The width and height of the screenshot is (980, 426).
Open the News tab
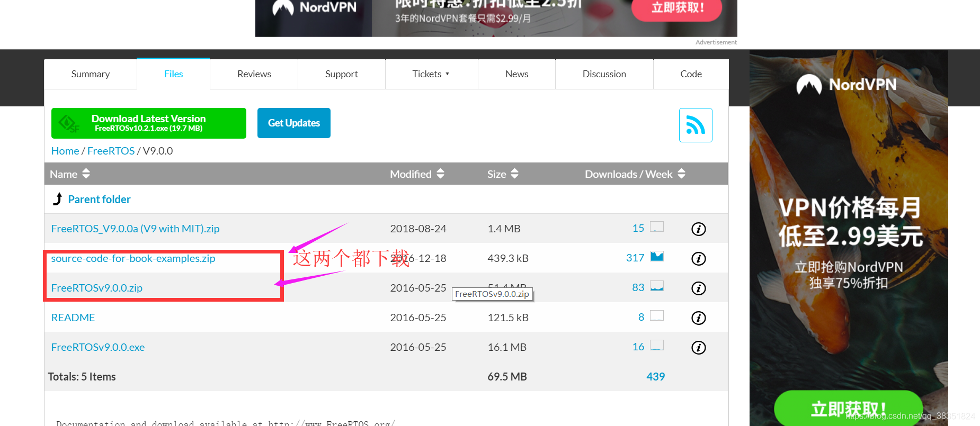coord(517,74)
